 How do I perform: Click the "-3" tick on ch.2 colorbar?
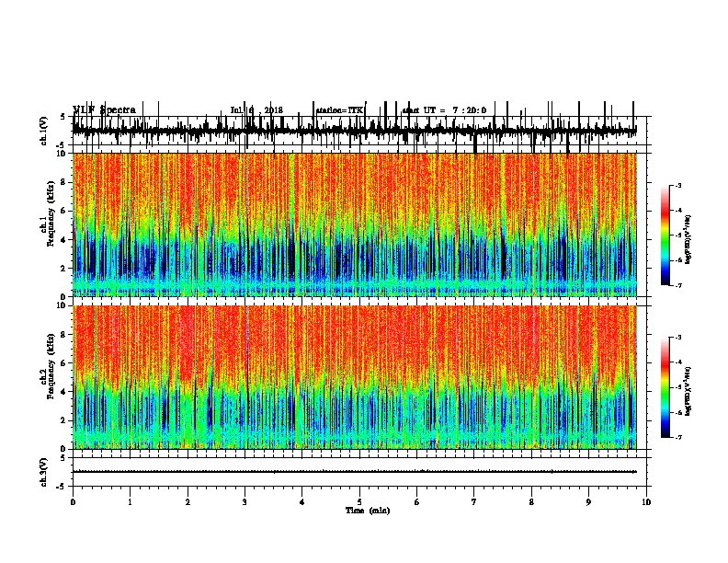point(677,338)
